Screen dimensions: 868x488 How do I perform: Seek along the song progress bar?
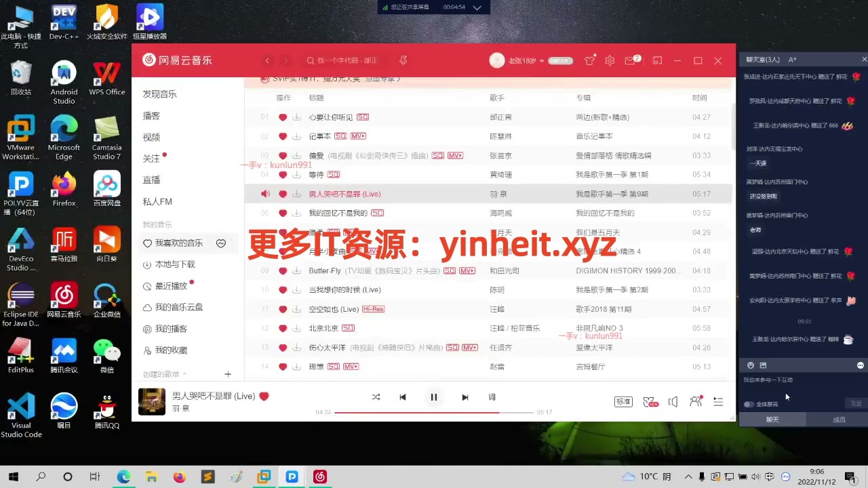[x=434, y=412]
